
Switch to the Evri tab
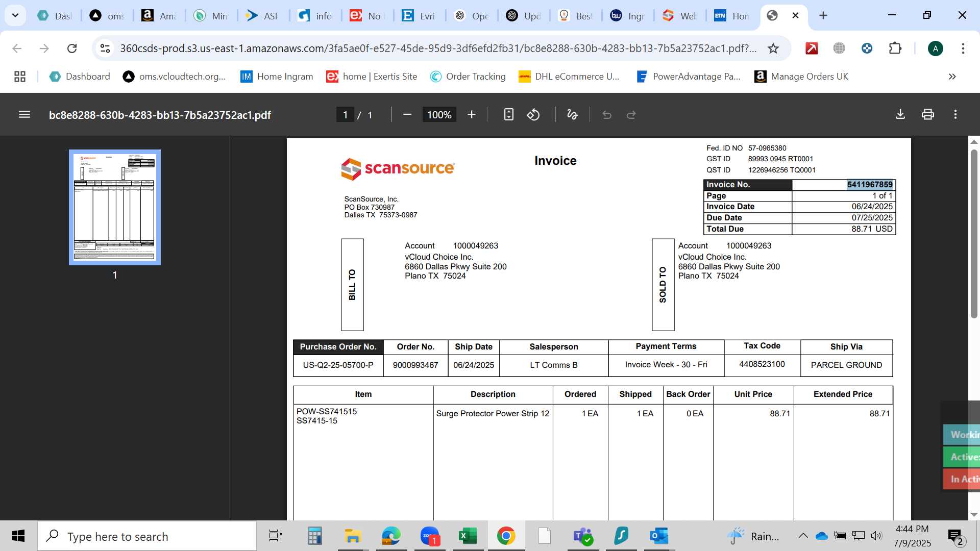click(x=419, y=16)
